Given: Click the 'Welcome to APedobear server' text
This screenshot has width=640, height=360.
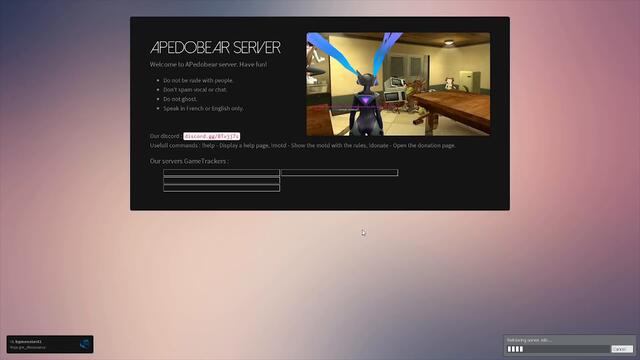Looking at the screenshot, I should 209,64.
